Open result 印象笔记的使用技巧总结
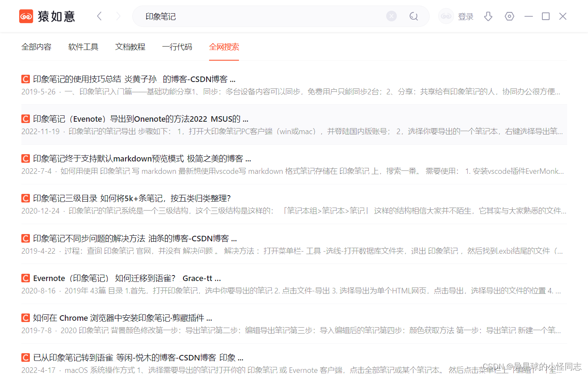Viewport: 588px width, 375px height. click(134, 79)
